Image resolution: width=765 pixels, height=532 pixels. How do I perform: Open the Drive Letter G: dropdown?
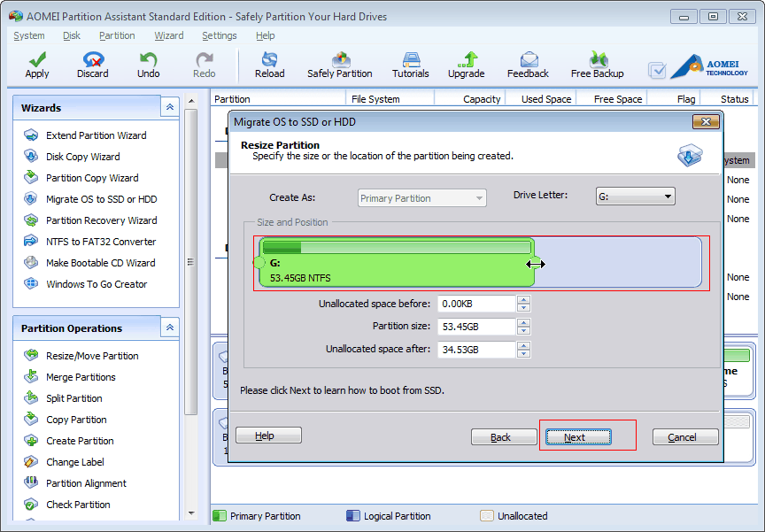coord(635,197)
